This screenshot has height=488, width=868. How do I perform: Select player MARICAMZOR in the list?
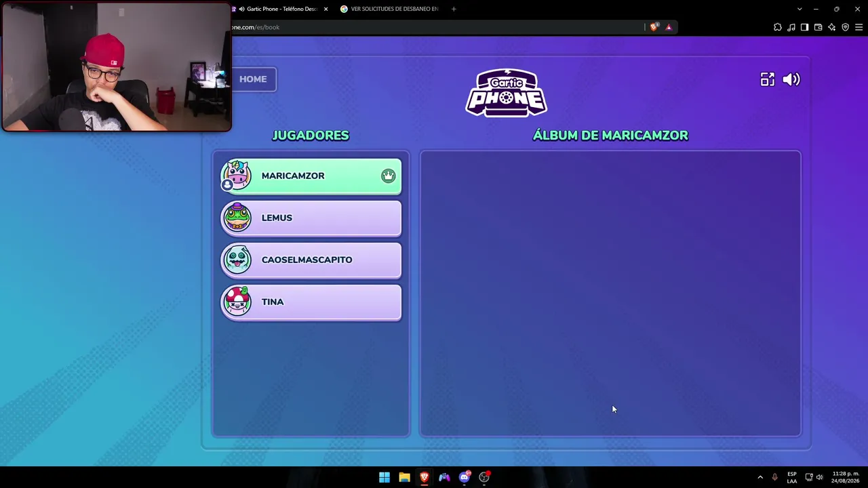click(311, 176)
